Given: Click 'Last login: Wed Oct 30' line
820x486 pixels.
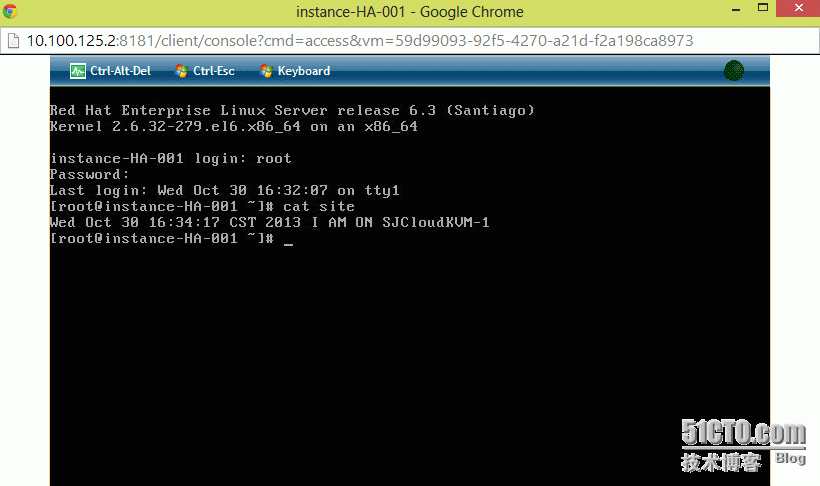Looking at the screenshot, I should 225,190.
